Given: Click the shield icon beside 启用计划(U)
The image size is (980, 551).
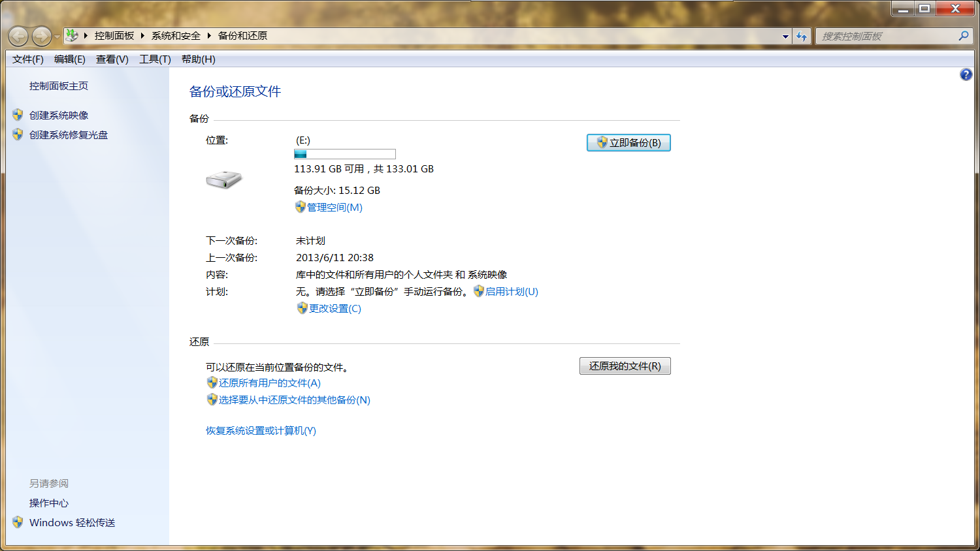Looking at the screenshot, I should click(480, 291).
